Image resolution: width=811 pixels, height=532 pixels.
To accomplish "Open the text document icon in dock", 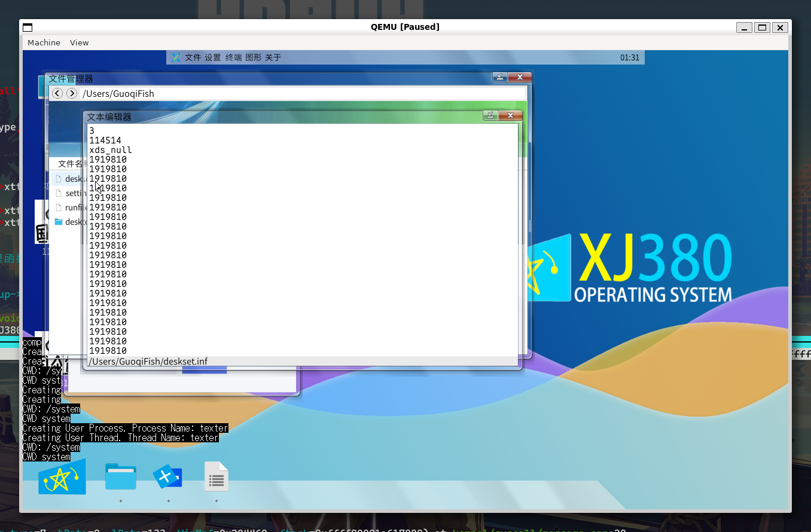I will 216,477.
